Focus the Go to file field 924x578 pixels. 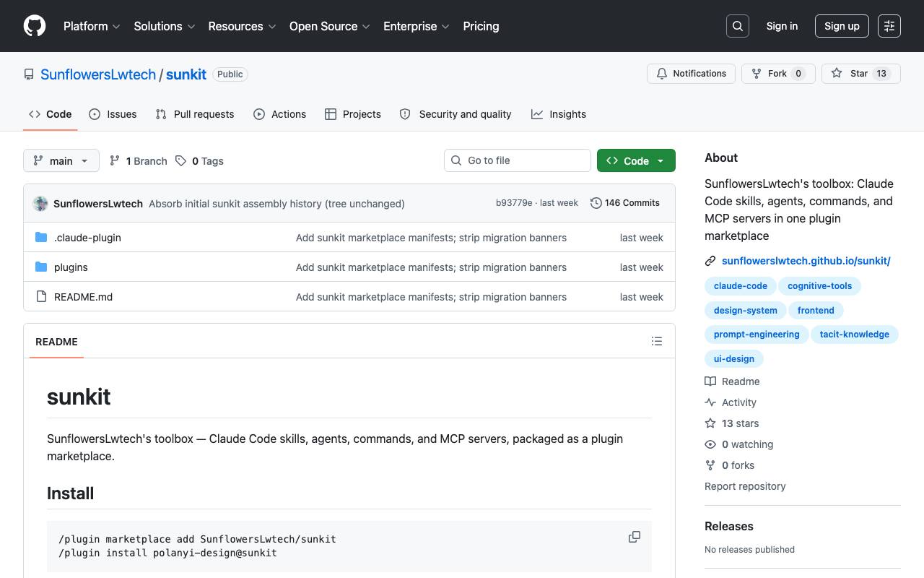pos(518,160)
